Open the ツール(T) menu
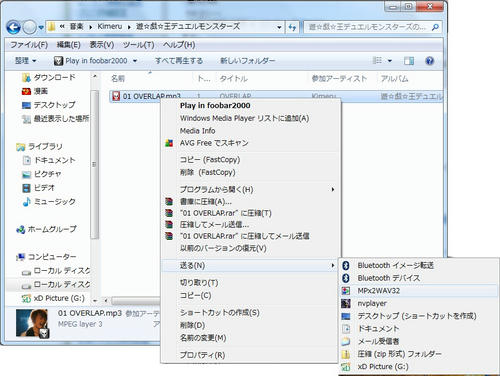The height and width of the screenshot is (376, 500). [138, 45]
